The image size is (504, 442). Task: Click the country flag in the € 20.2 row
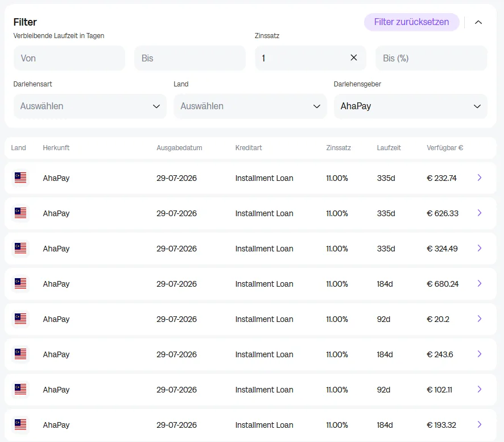click(x=20, y=319)
